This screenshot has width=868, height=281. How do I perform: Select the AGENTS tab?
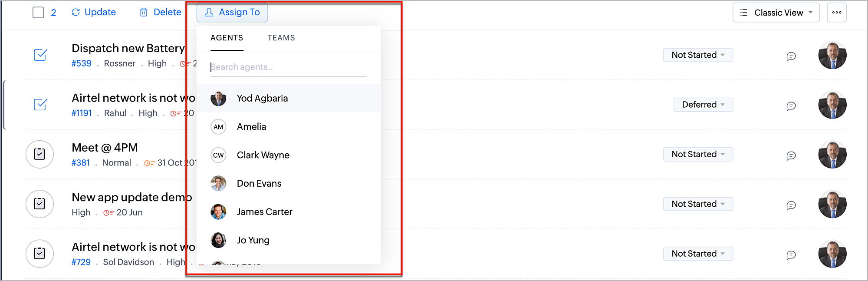(x=227, y=38)
